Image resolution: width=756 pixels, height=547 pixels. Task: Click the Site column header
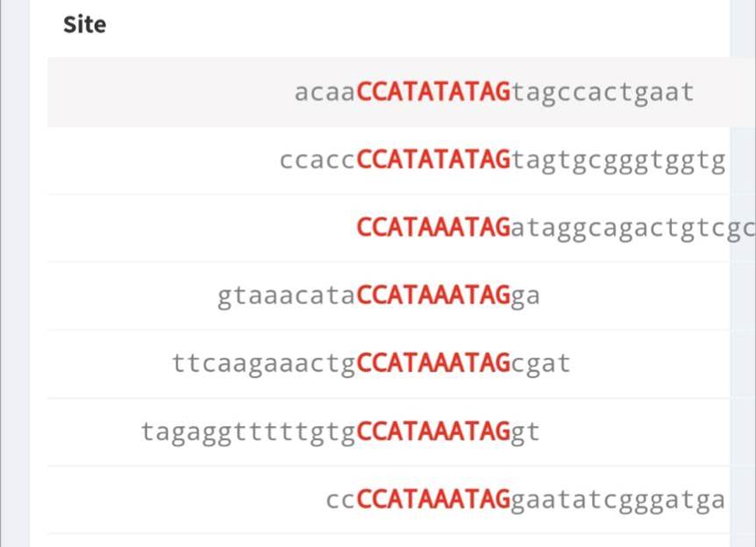coord(84,25)
